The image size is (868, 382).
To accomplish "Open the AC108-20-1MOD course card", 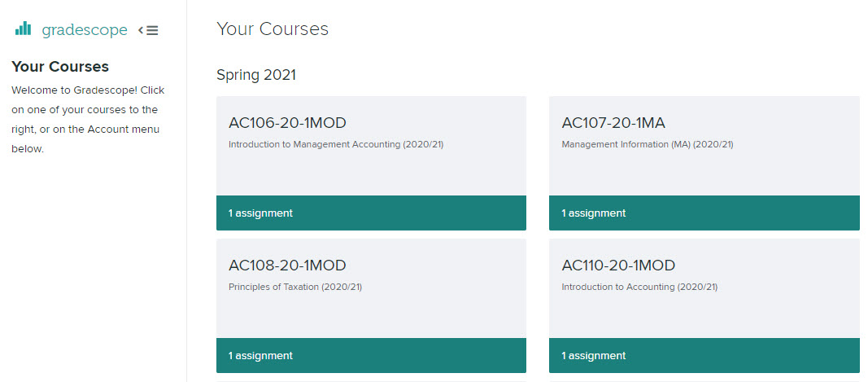I will [x=371, y=305].
